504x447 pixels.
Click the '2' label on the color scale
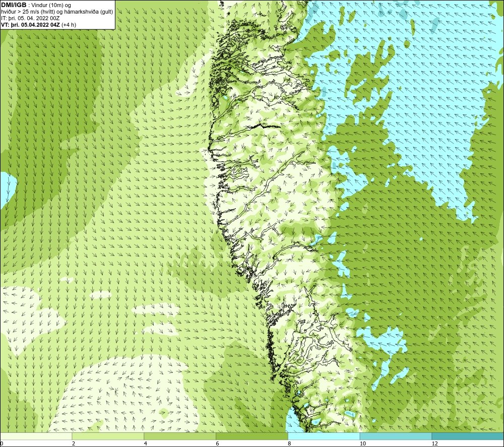(x=74, y=443)
